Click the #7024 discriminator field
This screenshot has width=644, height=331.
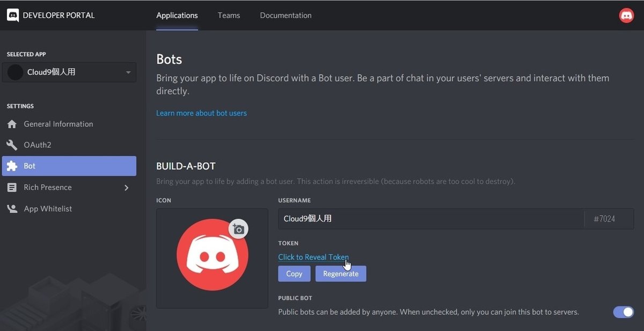point(609,219)
